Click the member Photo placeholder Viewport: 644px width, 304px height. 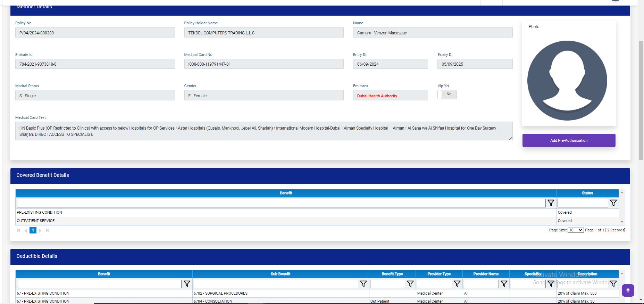point(567,81)
